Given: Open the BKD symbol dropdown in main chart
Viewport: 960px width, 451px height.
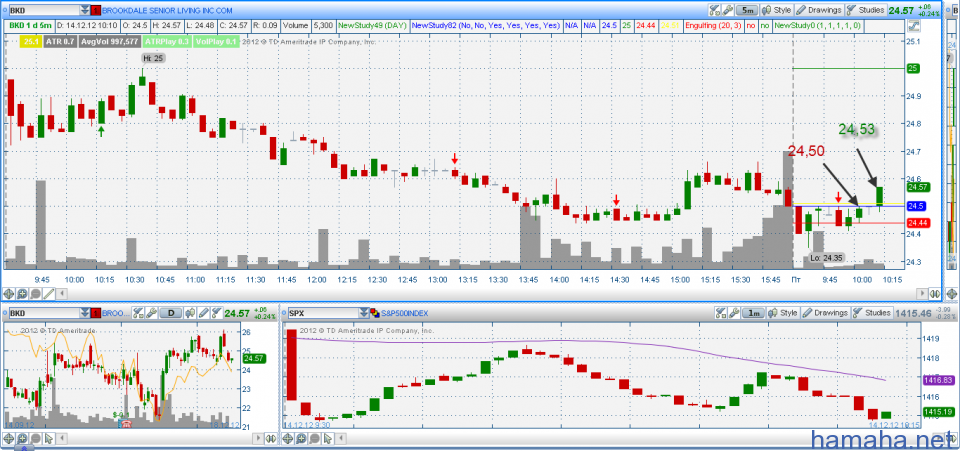Looking at the screenshot, I should [84, 10].
